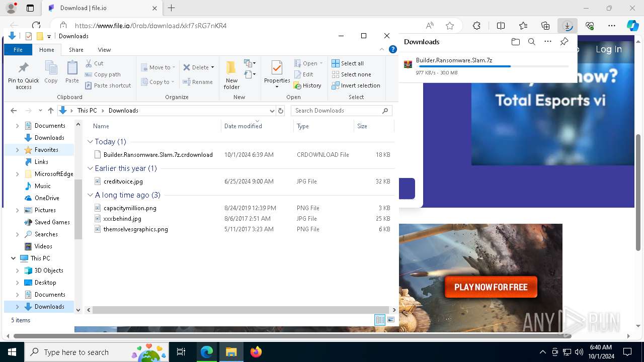This screenshot has width=644, height=362.
Task: Select Builder.Ransomware.Slam.7z.crdownload file
Action: tap(158, 155)
